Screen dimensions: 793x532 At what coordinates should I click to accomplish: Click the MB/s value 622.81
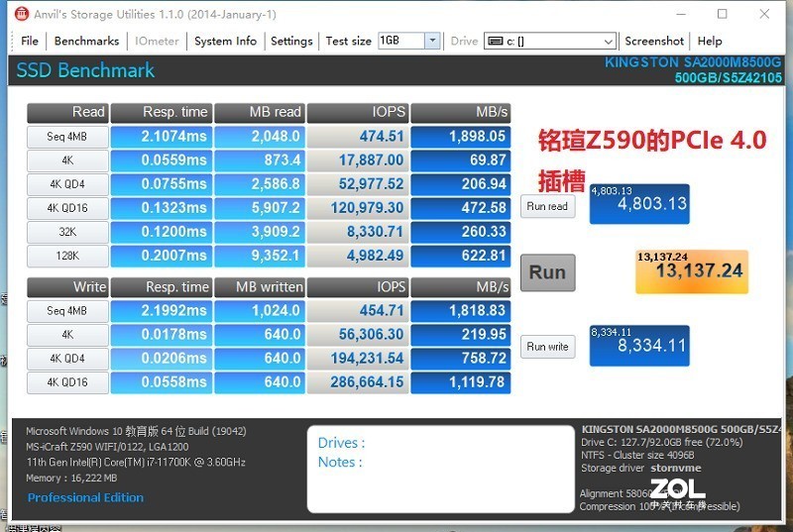[460, 256]
